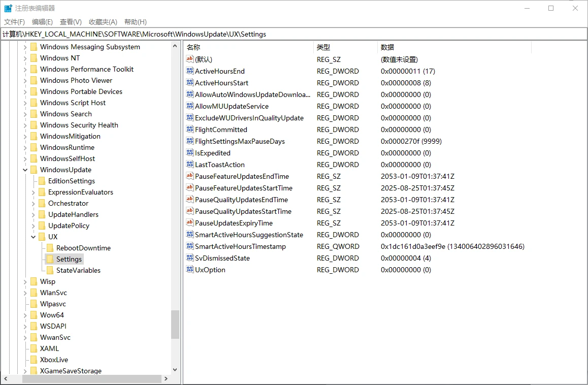Expand the WlanSvc key
Viewport: 588px width, 385px height.
point(25,293)
